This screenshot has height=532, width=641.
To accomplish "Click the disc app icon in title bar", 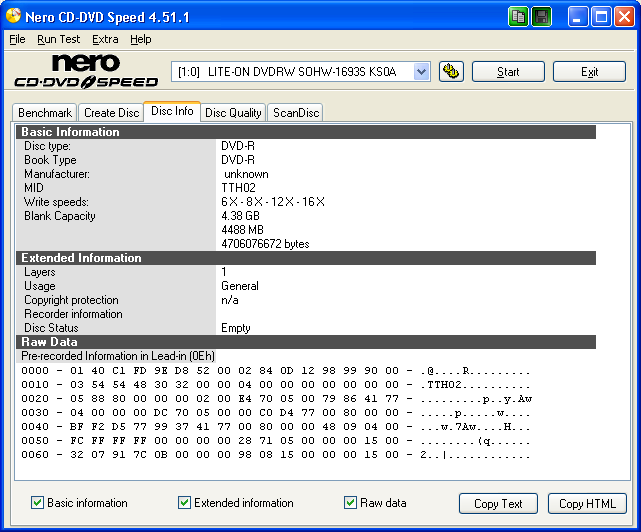I will 14,16.
